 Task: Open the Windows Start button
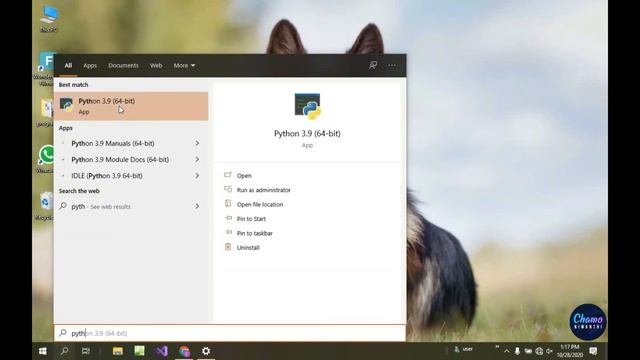(x=42, y=351)
